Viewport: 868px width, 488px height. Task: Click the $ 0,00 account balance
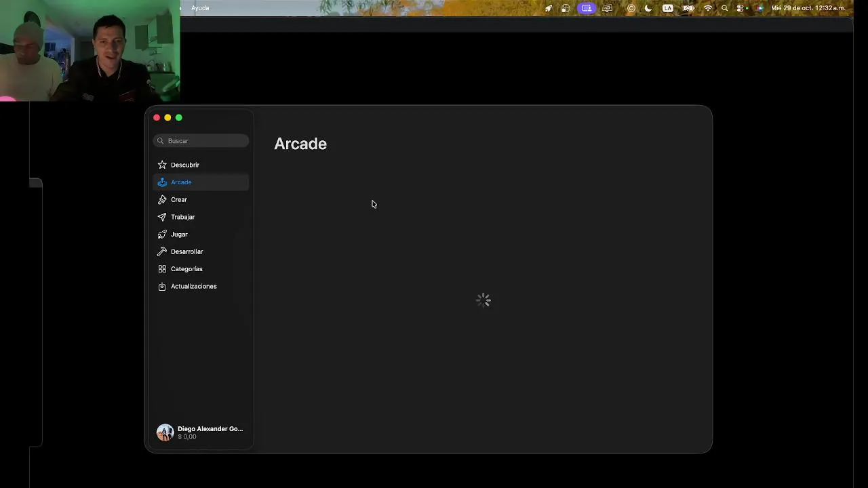187,437
